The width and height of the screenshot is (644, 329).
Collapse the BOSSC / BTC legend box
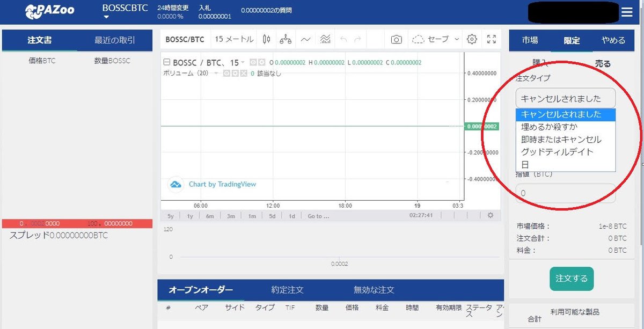click(166, 63)
